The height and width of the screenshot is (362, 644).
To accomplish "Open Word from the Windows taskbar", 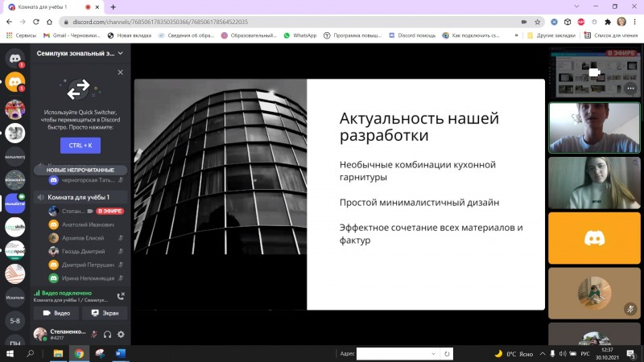I will pyautogui.click(x=121, y=353).
